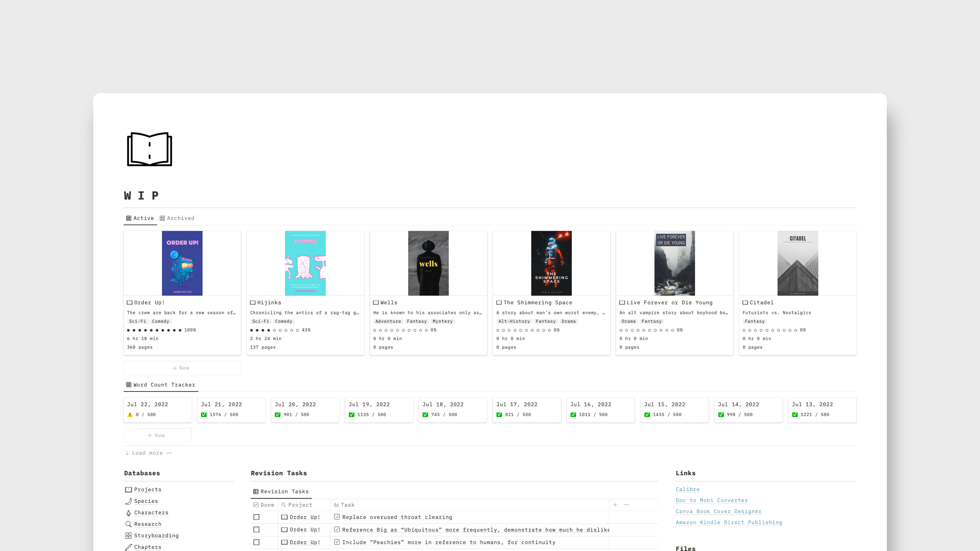Select the Word Count Tracker tab
The width and height of the screenshot is (980, 551).
(x=161, y=384)
